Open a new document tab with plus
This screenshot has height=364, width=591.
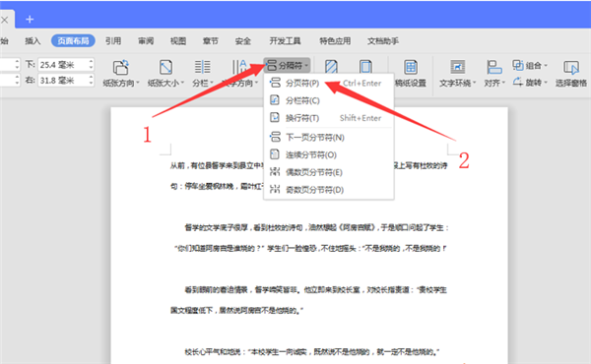30,20
